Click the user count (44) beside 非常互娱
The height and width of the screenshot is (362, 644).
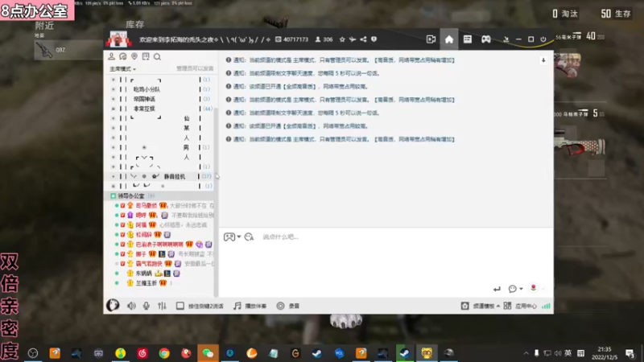(208, 109)
